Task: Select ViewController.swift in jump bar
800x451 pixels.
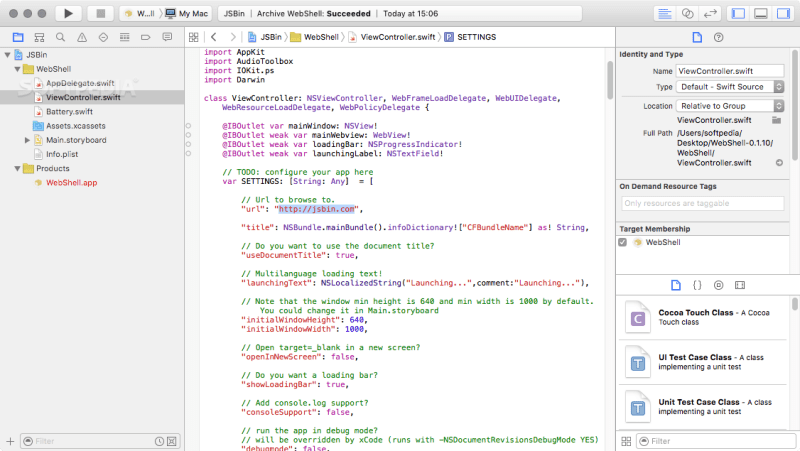Action: point(392,37)
